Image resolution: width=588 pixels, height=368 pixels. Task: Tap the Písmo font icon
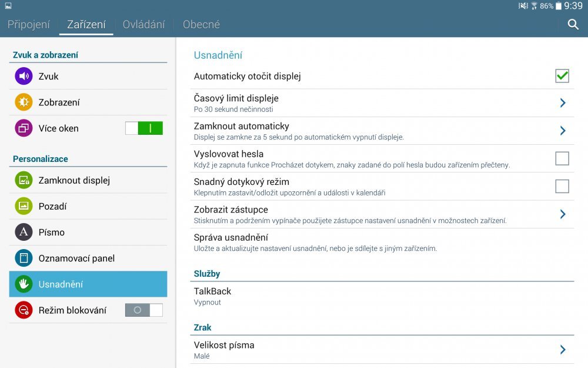24,233
